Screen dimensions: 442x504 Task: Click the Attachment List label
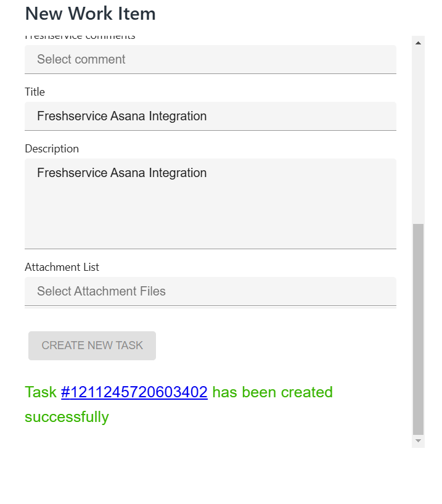click(62, 267)
